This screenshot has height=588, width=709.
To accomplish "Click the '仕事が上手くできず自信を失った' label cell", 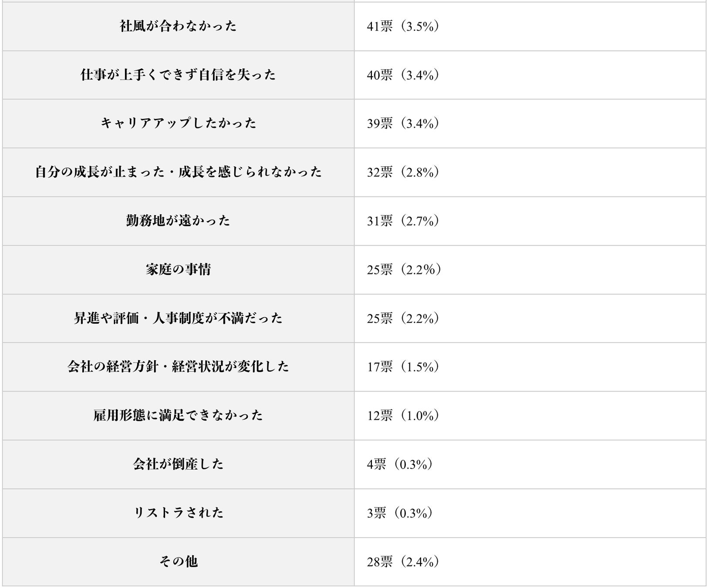I will [178, 75].
